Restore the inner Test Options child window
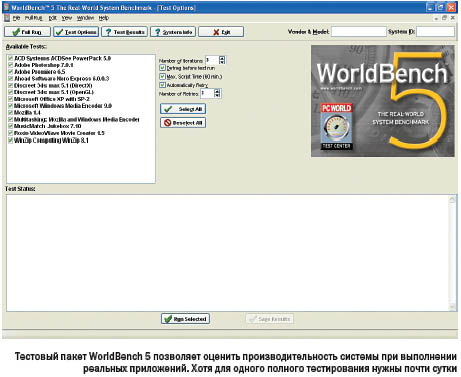 click(444, 18)
